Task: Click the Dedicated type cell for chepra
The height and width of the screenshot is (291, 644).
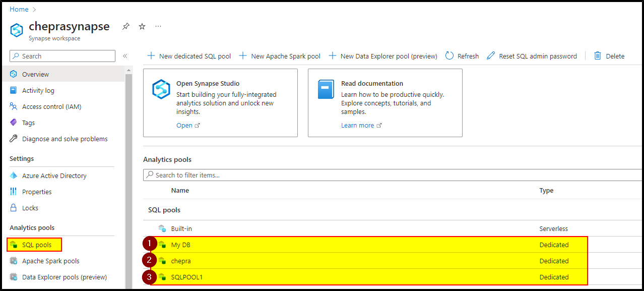Action: (554, 261)
